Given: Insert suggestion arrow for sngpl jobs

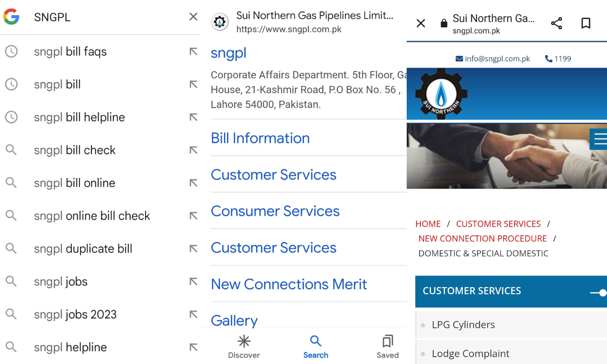Looking at the screenshot, I should point(193,282).
